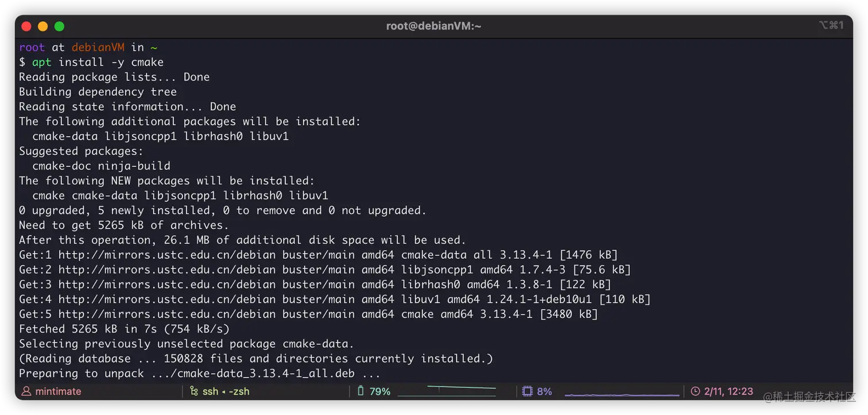Click the 'cmake-doc ninja-build' line
Screen dimensions: 868x415
[x=101, y=166]
